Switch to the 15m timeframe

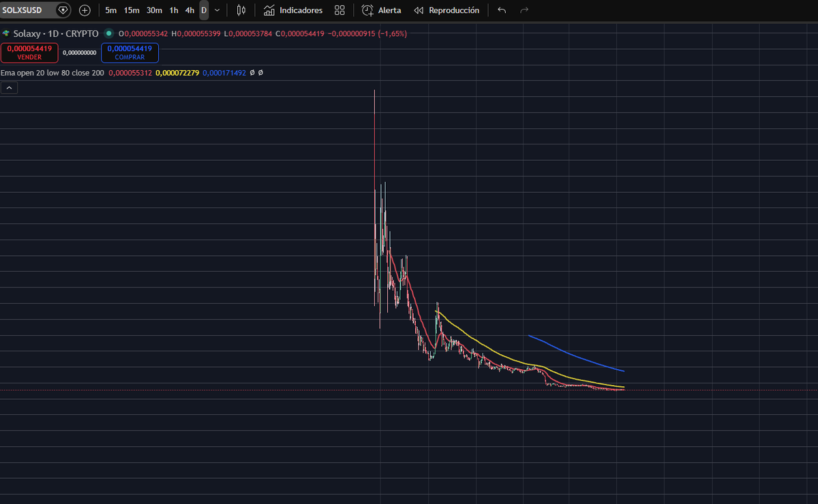coord(132,10)
